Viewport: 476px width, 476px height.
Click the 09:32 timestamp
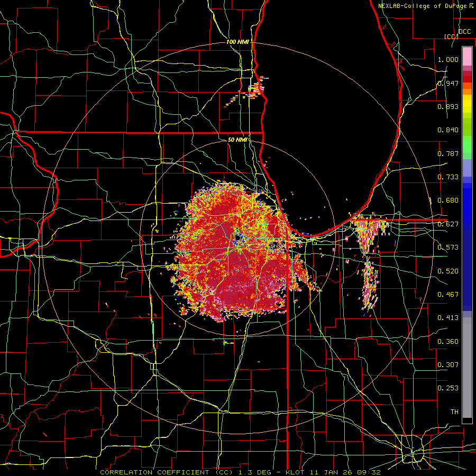coord(368,472)
